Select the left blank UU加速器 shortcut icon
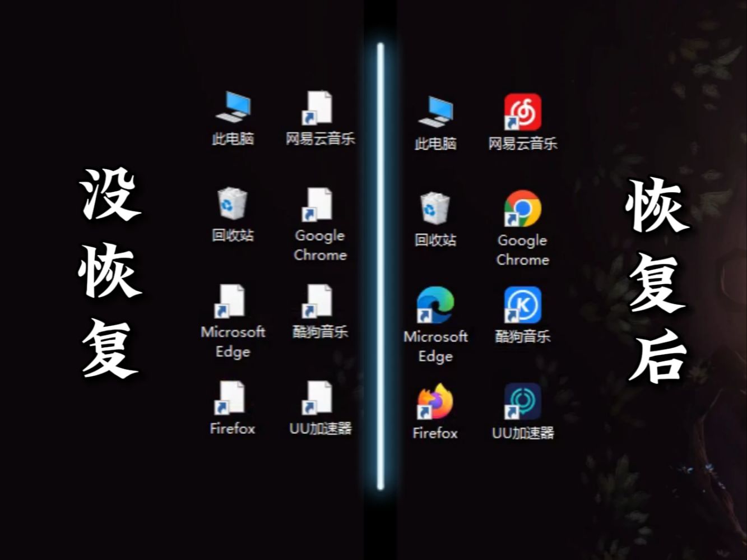The image size is (747, 560). point(318,398)
